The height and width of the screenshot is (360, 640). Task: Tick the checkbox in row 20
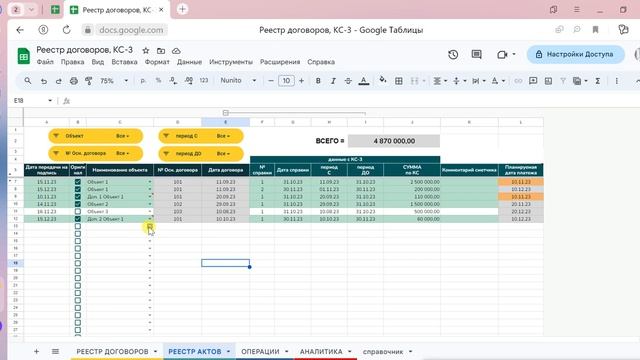pyautogui.click(x=78, y=278)
